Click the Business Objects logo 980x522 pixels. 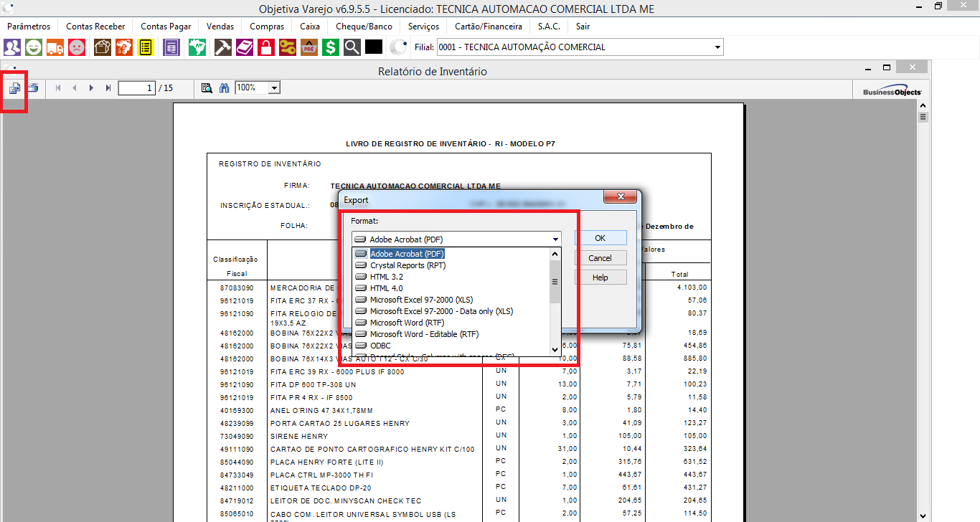click(x=892, y=91)
